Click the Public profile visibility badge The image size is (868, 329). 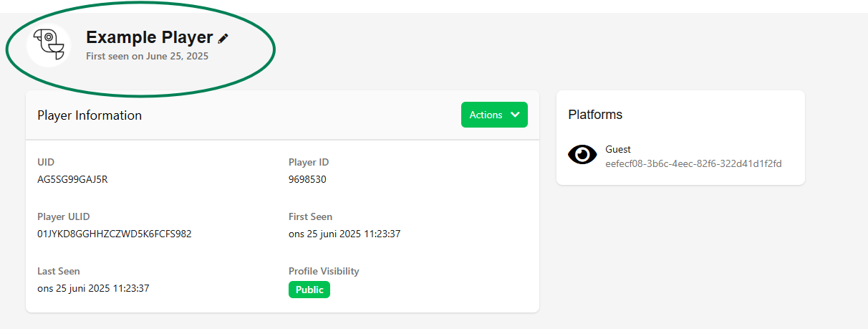(309, 290)
